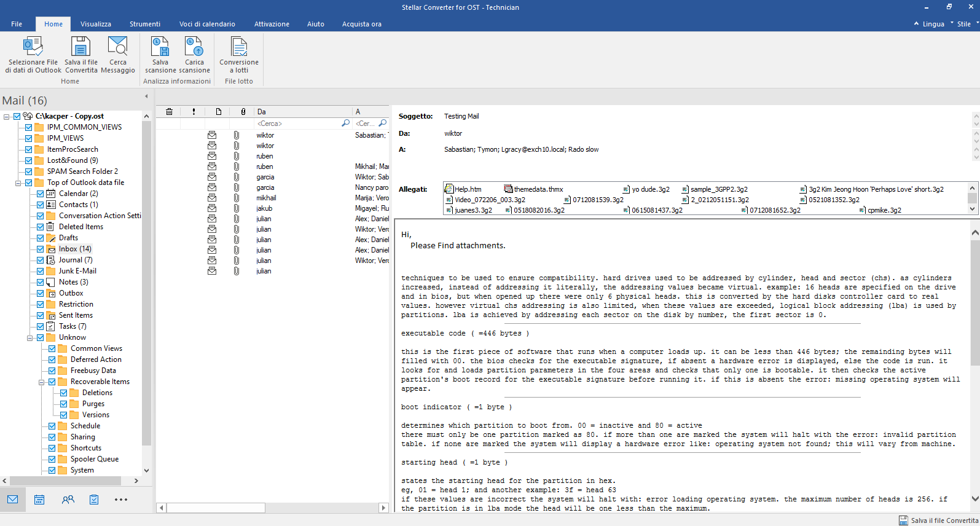The width and height of the screenshot is (980, 526).
Task: Open yo dude.3g2 attachment
Action: [x=646, y=189]
